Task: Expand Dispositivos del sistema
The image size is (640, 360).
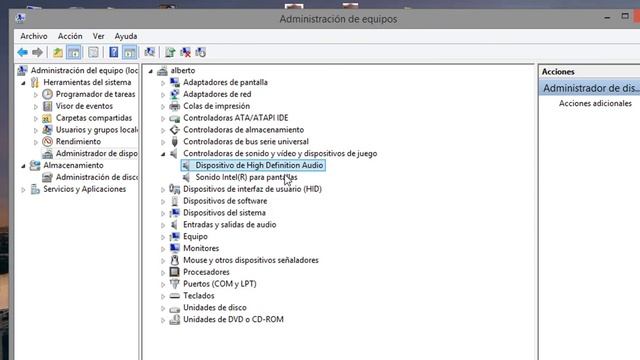Action: click(x=163, y=213)
